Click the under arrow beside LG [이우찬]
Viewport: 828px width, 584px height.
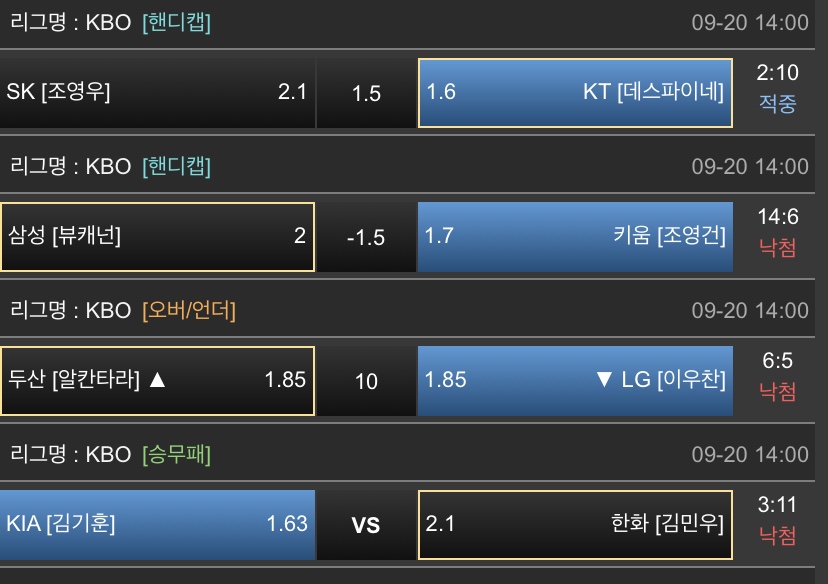pyautogui.click(x=603, y=380)
